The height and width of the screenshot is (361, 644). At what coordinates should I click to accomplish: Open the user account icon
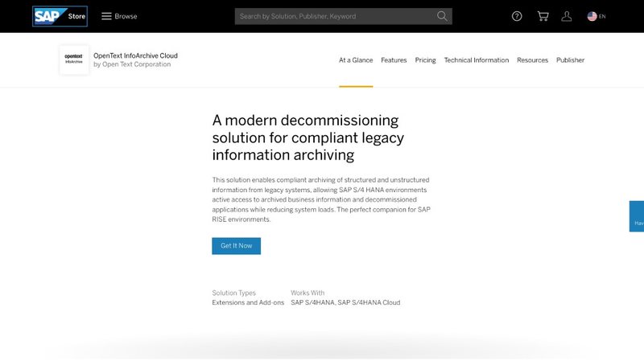click(567, 16)
